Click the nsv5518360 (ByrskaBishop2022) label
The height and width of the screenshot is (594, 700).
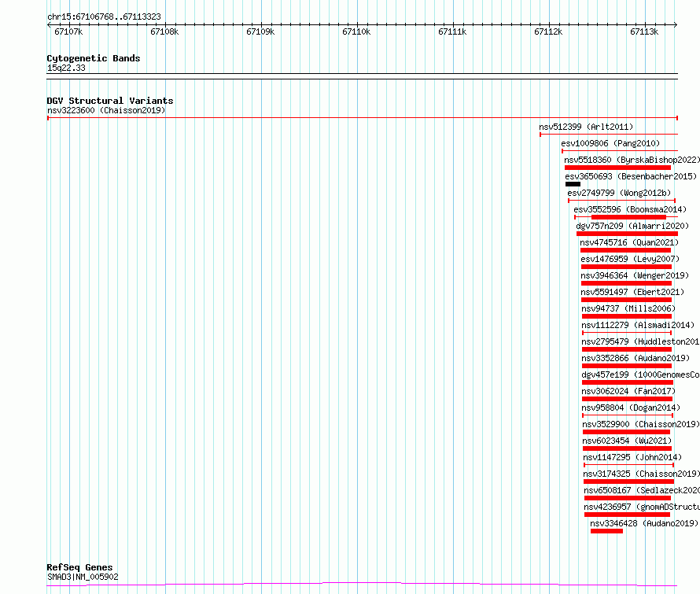[x=632, y=160]
